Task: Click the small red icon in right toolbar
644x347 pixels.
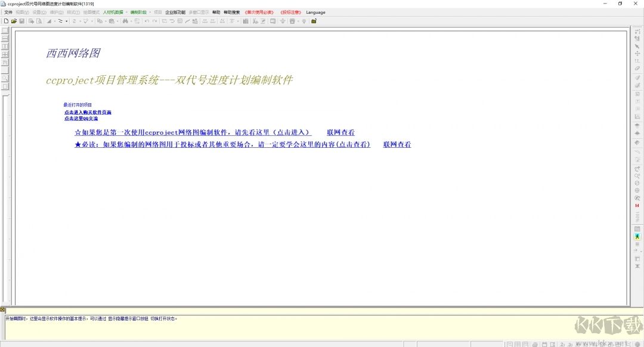Action: pos(637,206)
